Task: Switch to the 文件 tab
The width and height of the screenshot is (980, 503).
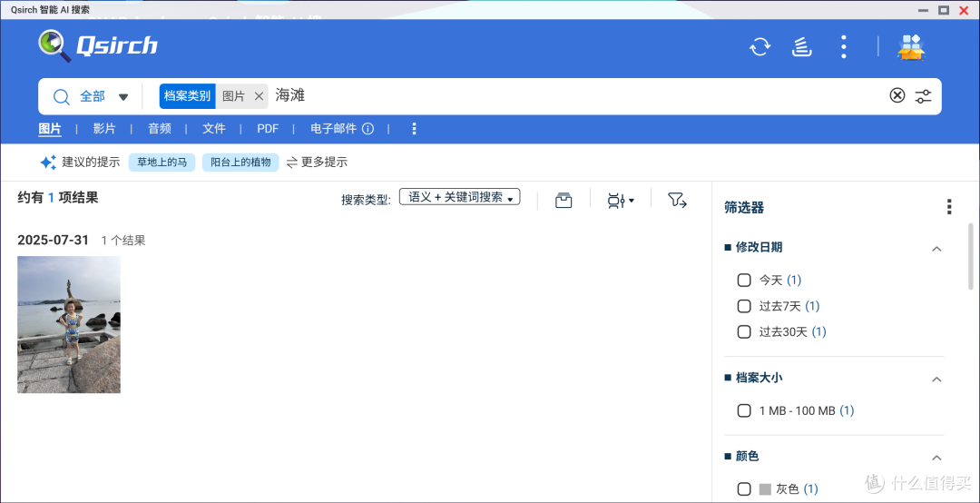Action: [214, 129]
